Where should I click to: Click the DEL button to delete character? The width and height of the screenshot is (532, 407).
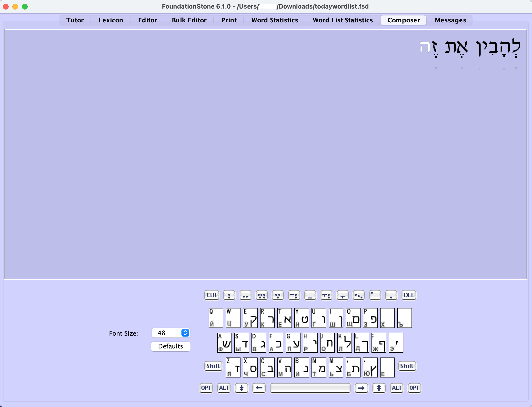coord(408,295)
